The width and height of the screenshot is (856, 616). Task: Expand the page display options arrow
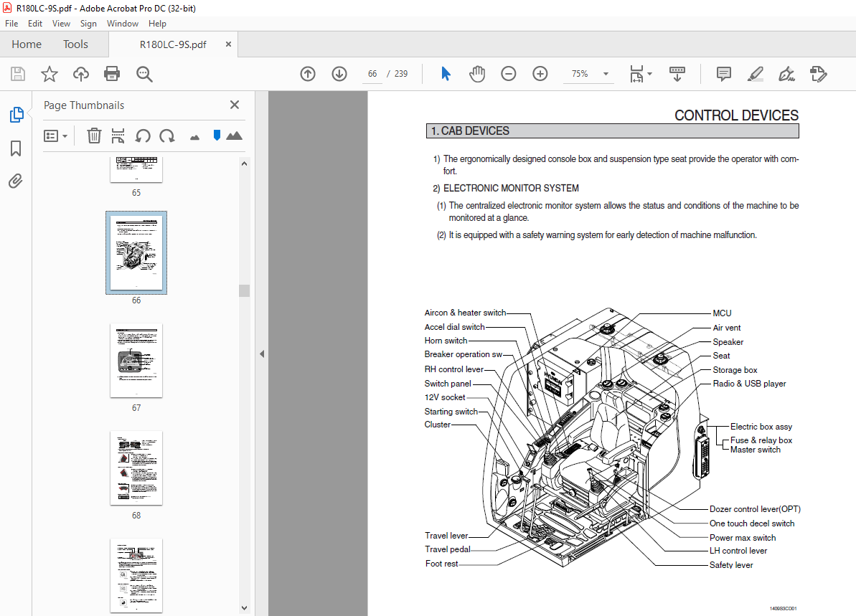649,74
